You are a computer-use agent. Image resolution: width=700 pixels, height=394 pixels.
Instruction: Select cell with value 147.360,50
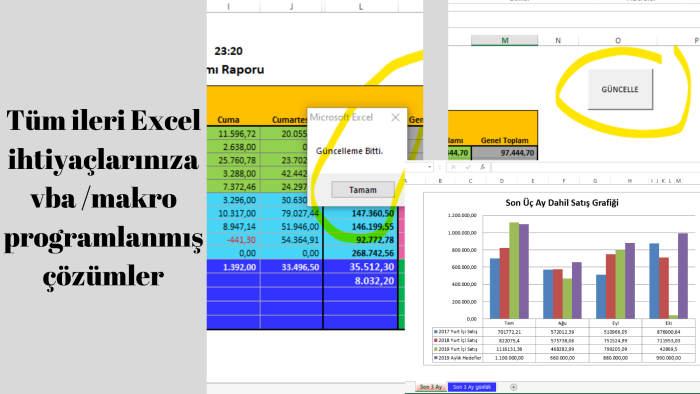(x=360, y=213)
